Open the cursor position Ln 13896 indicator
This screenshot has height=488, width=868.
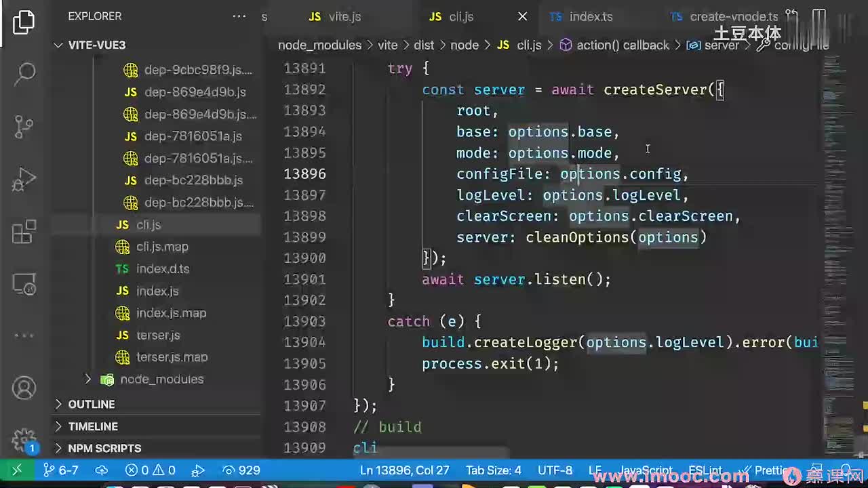[405, 470]
